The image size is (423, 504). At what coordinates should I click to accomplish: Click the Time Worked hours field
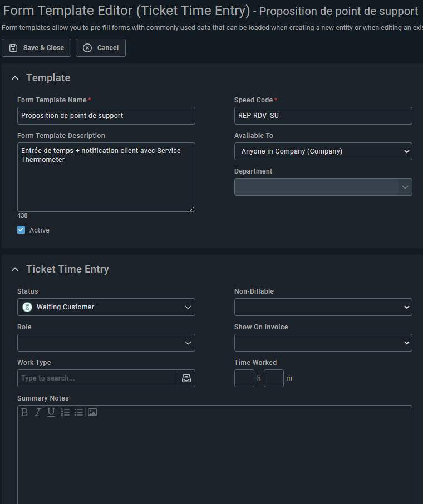click(x=244, y=378)
